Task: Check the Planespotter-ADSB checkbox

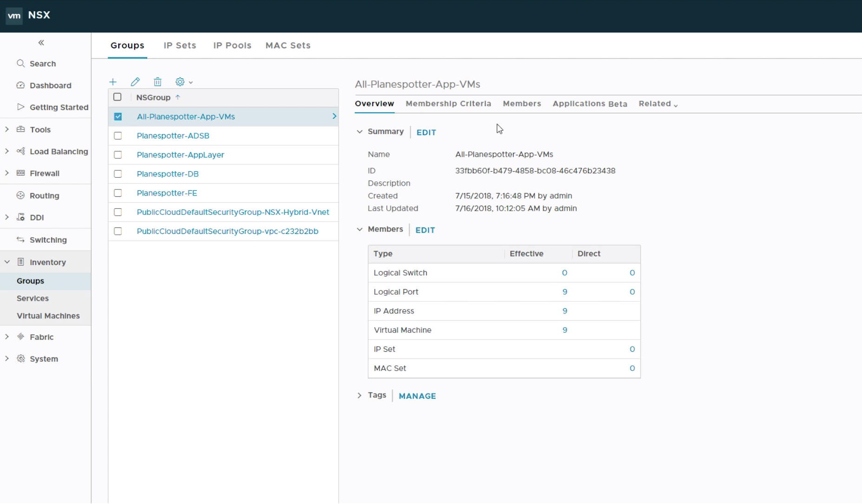Action: [x=118, y=136]
